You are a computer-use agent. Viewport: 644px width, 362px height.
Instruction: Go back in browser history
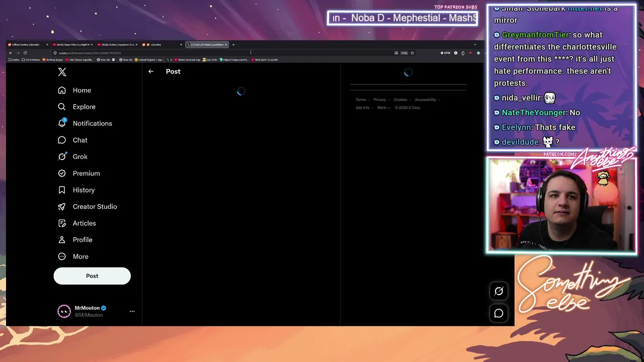pyautogui.click(x=11, y=53)
